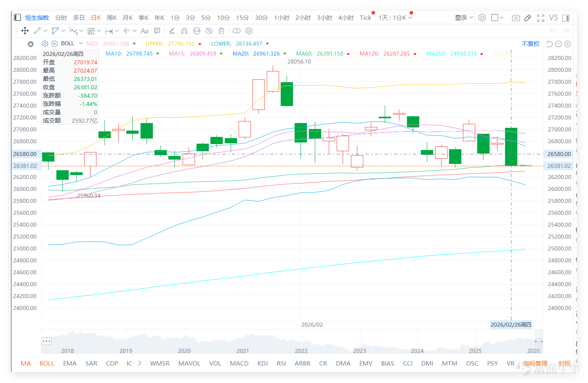Toggle the left sidebar panel icon
Image resolution: width=588 pixels, height=383 pixels.
17,17
